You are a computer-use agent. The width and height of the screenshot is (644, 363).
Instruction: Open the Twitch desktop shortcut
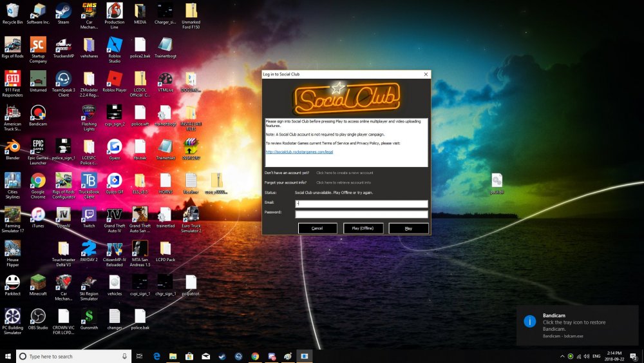click(x=89, y=217)
